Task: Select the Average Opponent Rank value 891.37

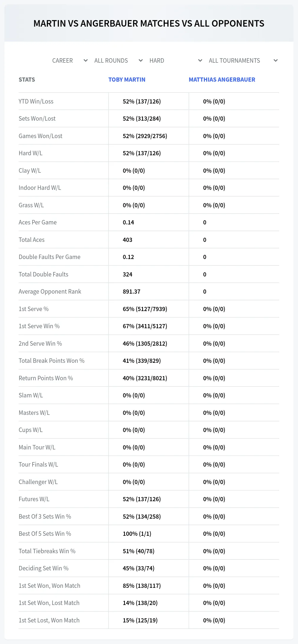Action: (x=131, y=292)
